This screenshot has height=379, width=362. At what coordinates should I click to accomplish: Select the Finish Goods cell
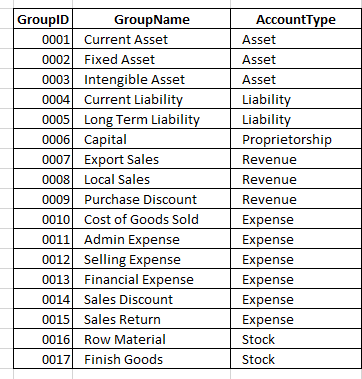[x=151, y=359]
